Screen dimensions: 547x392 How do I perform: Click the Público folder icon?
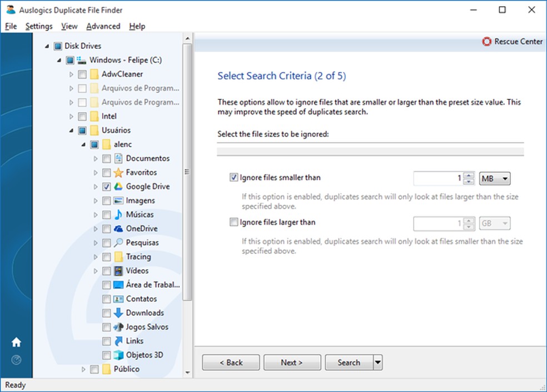(106, 369)
